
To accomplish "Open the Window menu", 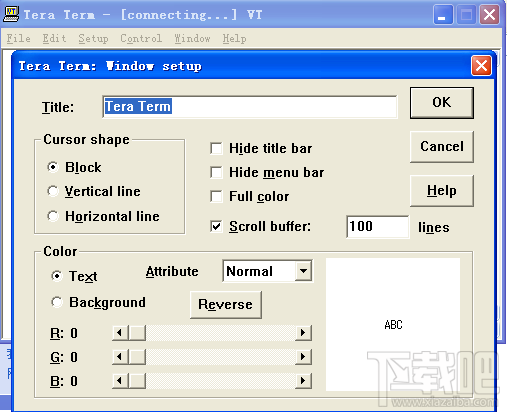I will 192,39.
